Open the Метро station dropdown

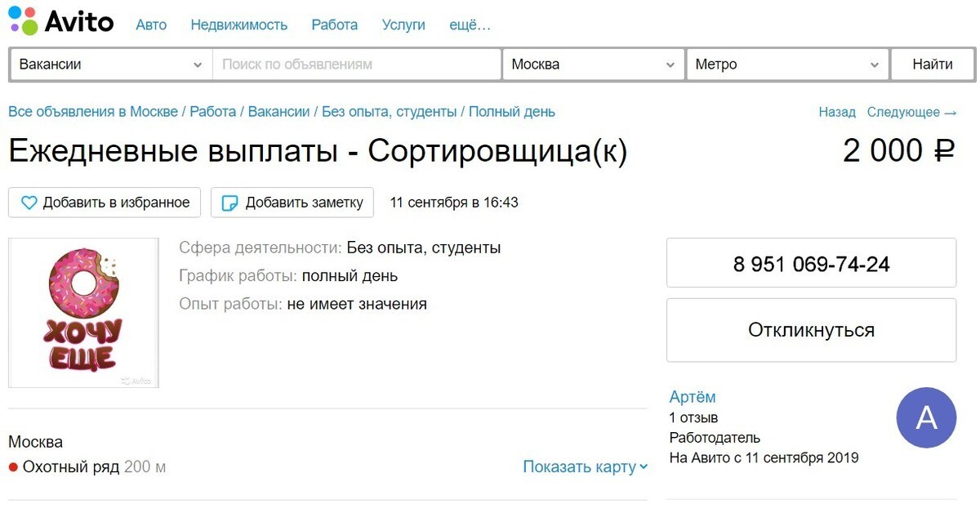pyautogui.click(x=786, y=65)
